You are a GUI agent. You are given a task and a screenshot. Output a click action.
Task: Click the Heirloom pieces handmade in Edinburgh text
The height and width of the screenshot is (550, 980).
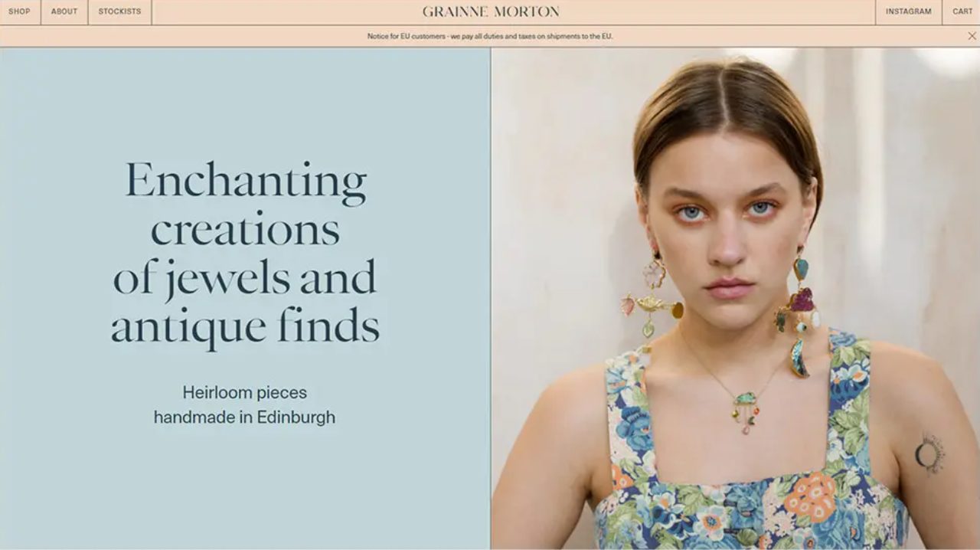(x=244, y=404)
